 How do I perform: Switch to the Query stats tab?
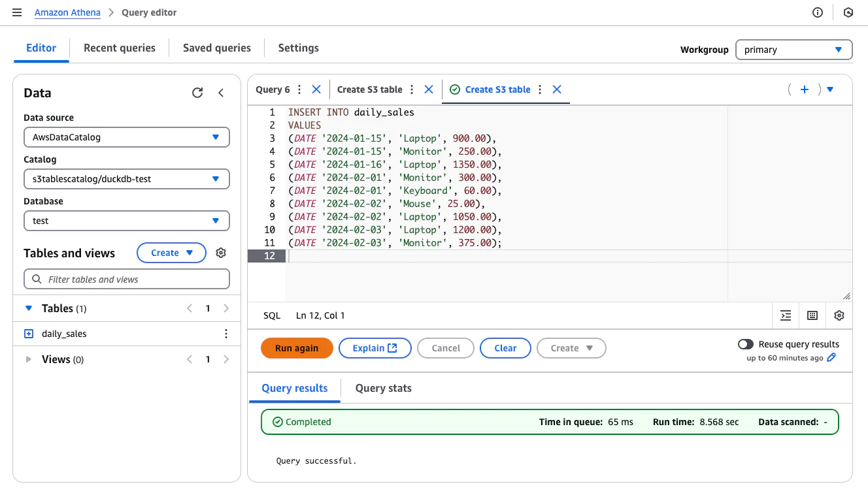click(384, 388)
